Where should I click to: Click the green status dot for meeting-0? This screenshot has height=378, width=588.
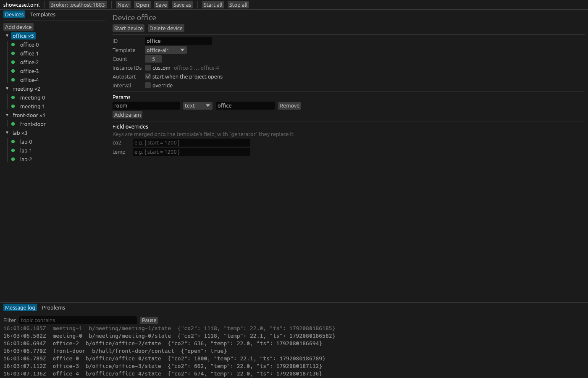(x=13, y=97)
